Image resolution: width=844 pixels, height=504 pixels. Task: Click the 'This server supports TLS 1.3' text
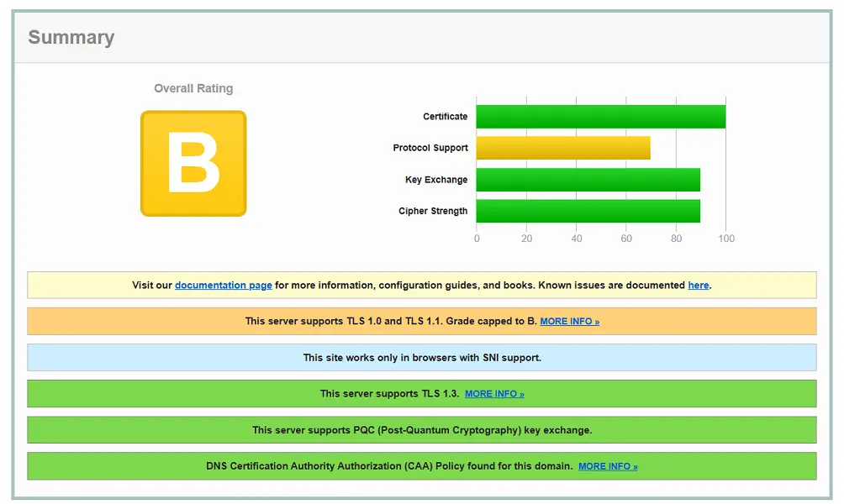coord(389,394)
